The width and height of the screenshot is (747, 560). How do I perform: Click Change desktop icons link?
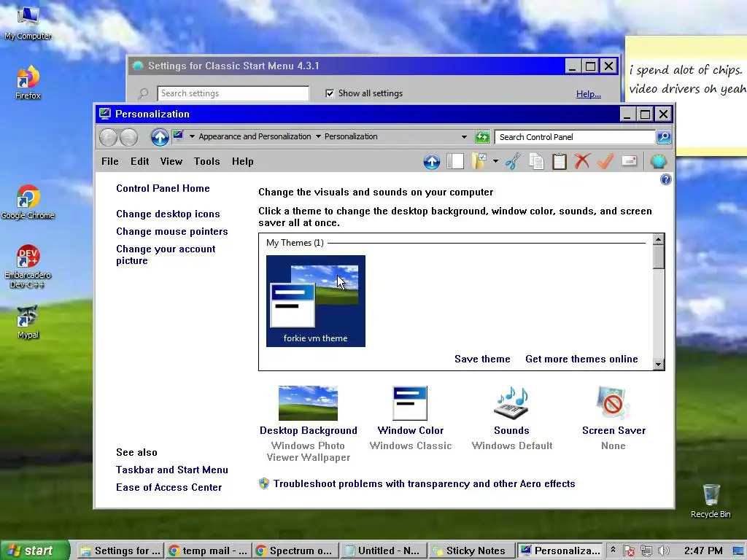(168, 214)
